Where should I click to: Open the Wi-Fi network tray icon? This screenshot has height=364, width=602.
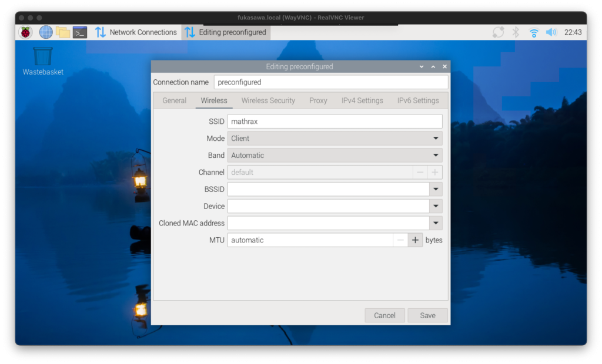(x=534, y=32)
